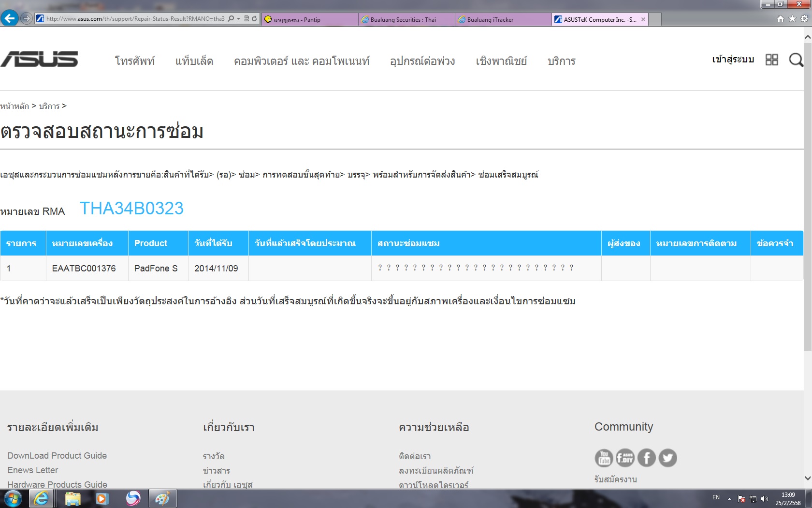The width and height of the screenshot is (812, 508).
Task: Click the browser Home icon
Action: [x=781, y=19]
